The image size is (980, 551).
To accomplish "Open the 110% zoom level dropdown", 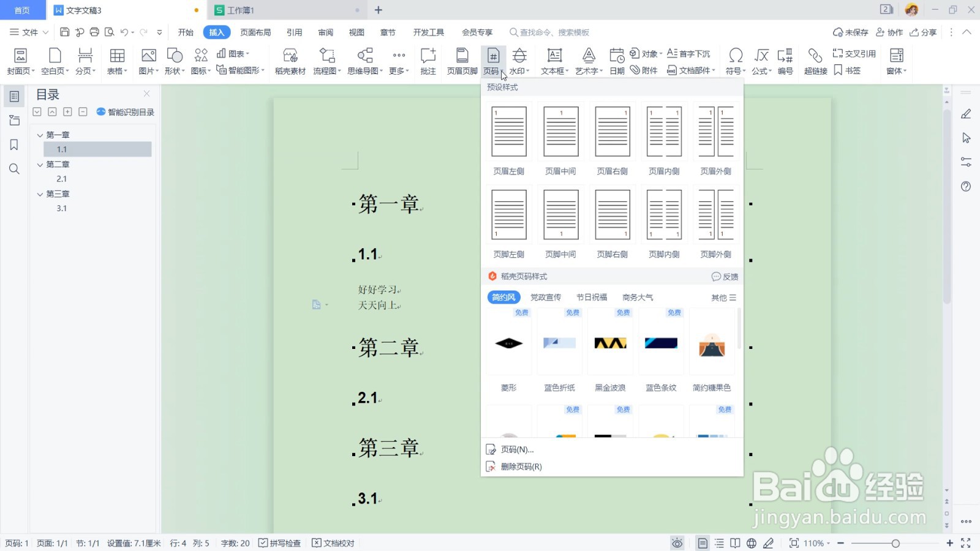I will click(x=817, y=543).
